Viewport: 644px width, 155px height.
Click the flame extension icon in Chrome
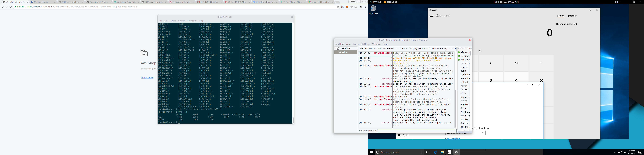tap(347, 7)
